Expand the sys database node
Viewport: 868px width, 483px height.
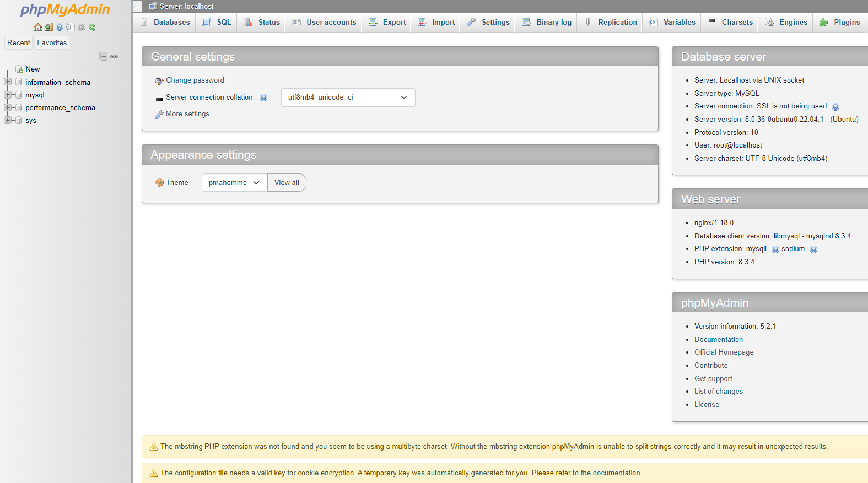tap(8, 120)
